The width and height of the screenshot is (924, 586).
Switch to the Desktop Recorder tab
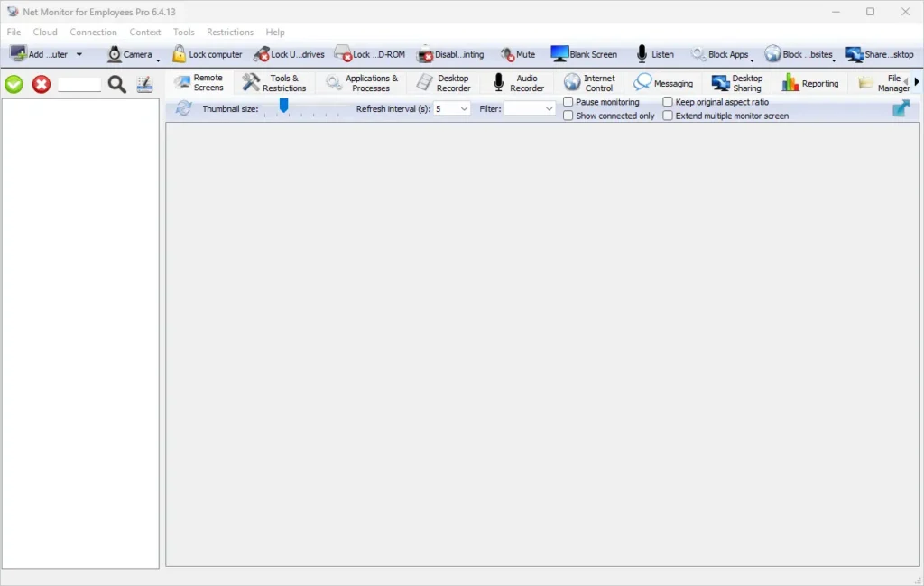pyautogui.click(x=442, y=82)
